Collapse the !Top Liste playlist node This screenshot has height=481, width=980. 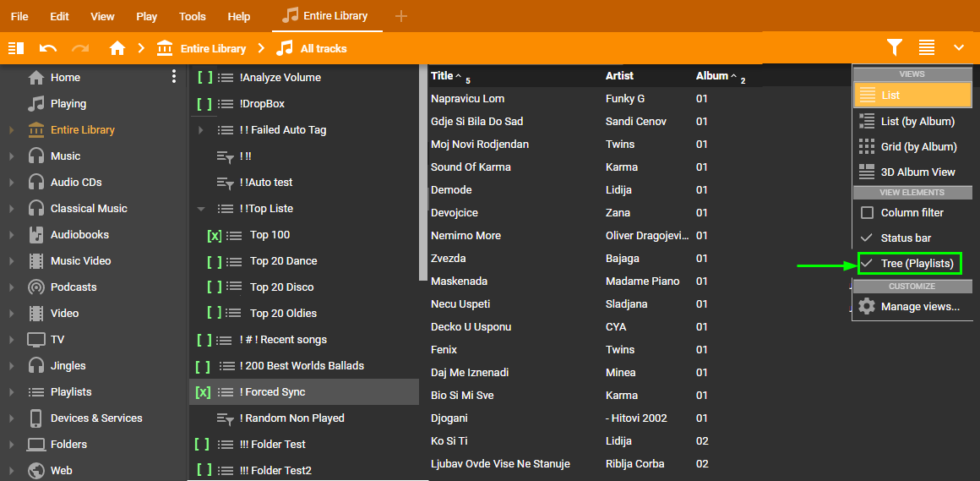201,209
